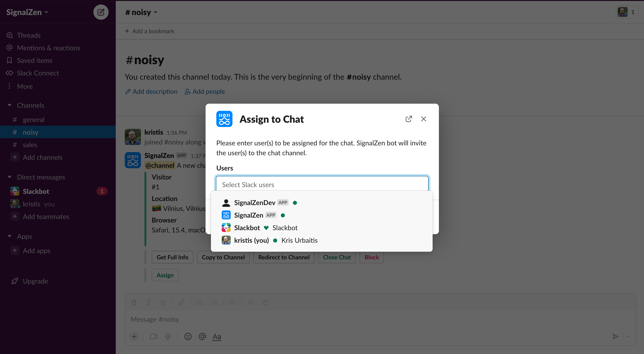Click the @channel mention
This screenshot has width=644, height=354.
[x=160, y=165]
